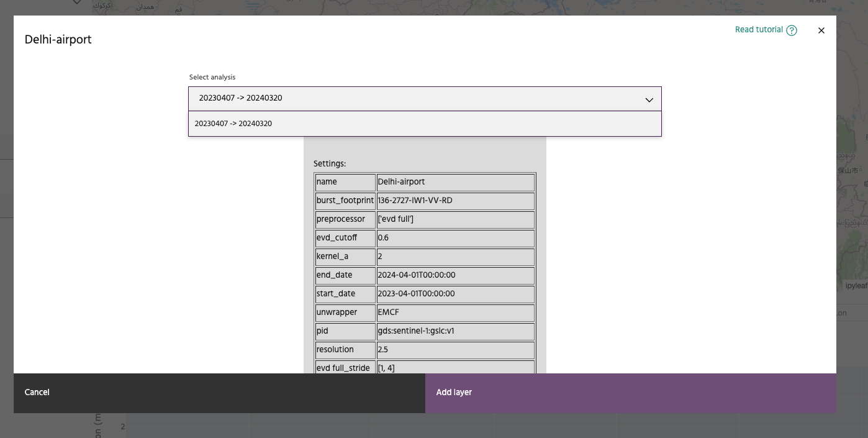Click the Settings: heading above the table

click(330, 164)
